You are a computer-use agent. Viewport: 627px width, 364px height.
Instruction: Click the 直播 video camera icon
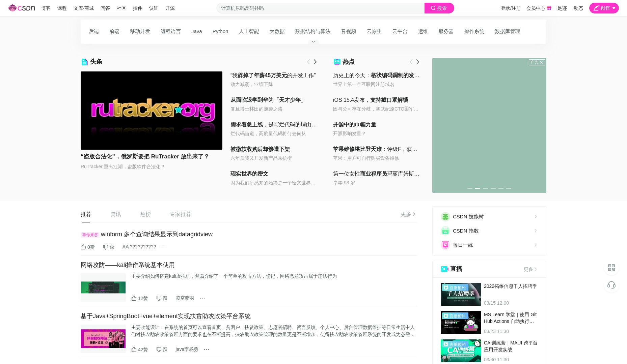pos(444,269)
